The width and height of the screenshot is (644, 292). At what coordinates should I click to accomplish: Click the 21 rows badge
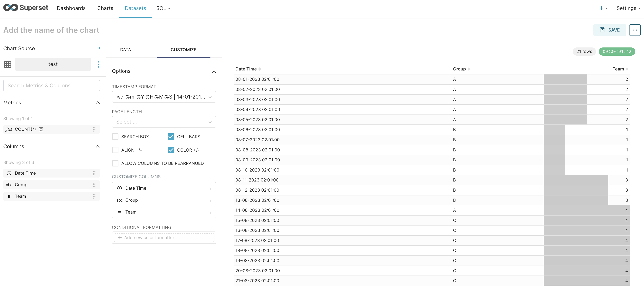tap(584, 51)
